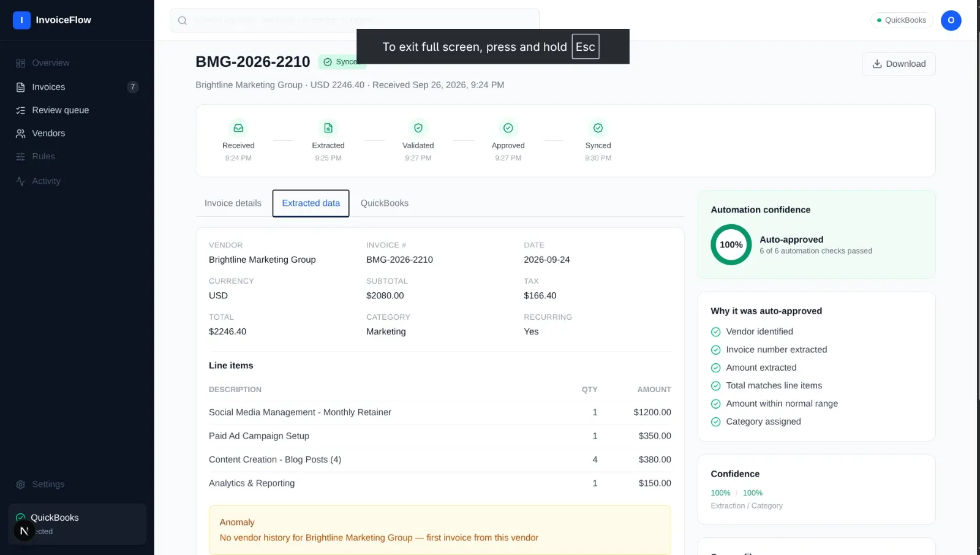Switch to Invoice details tab
The image size is (980, 555).
(233, 203)
